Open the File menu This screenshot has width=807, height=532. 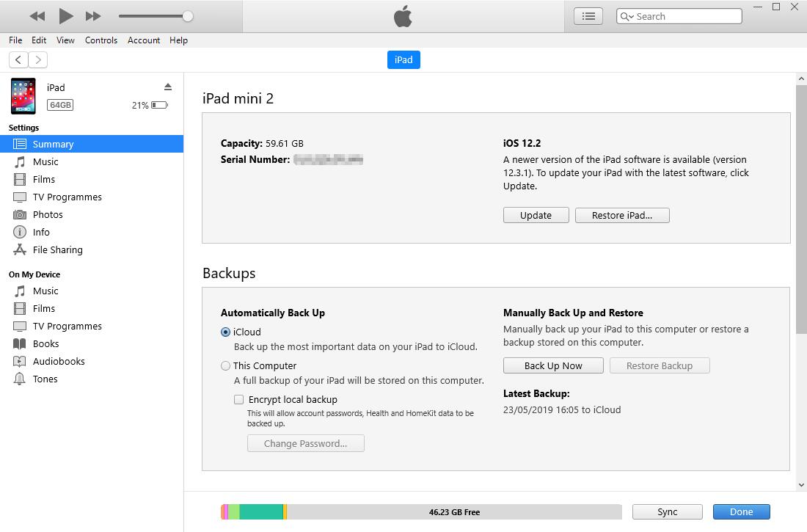15,40
